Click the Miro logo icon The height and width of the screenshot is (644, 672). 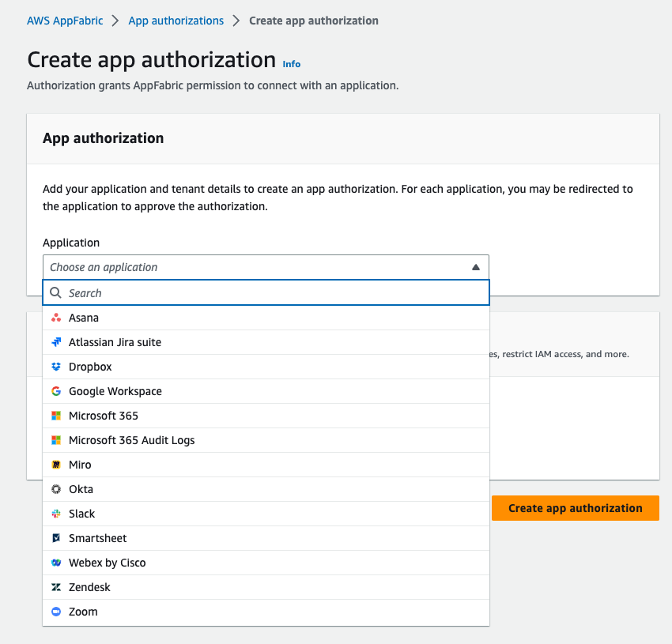(55, 465)
